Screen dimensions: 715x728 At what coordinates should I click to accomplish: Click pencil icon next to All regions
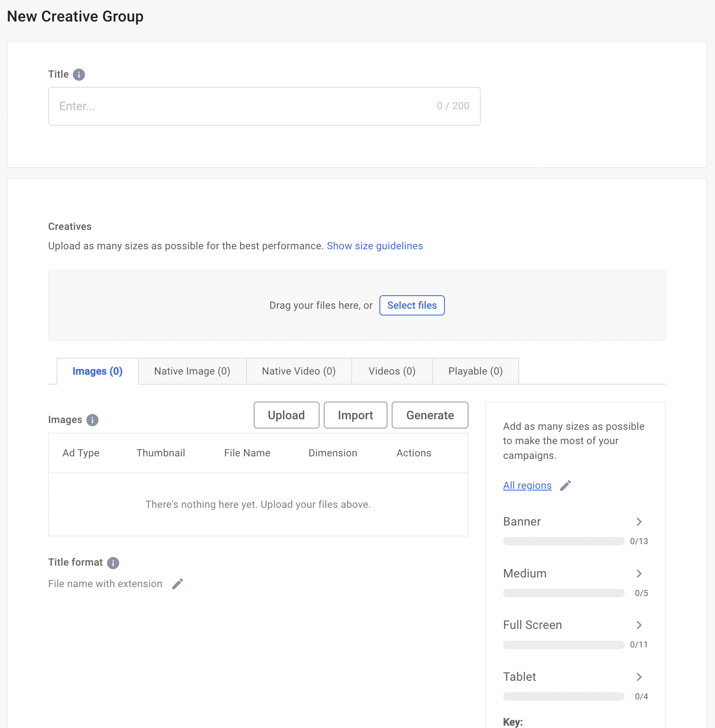tap(566, 485)
